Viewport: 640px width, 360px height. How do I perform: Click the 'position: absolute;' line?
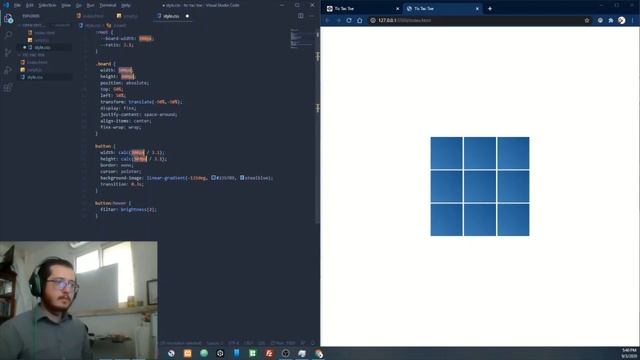124,83
